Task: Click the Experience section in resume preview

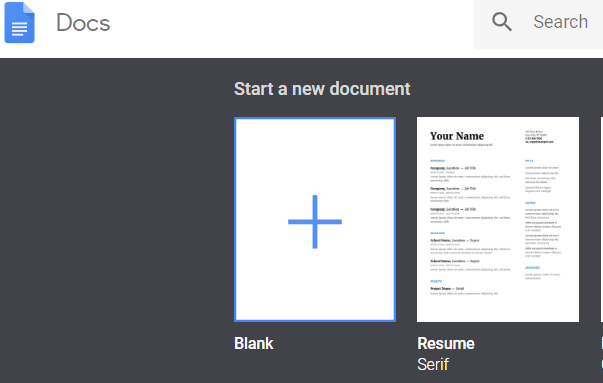Action: click(470, 191)
